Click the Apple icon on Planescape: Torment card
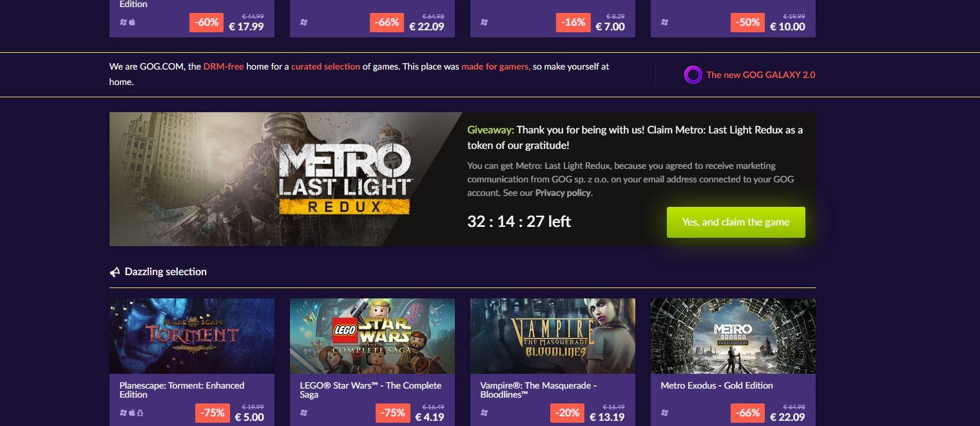The height and width of the screenshot is (426, 980). point(131,412)
